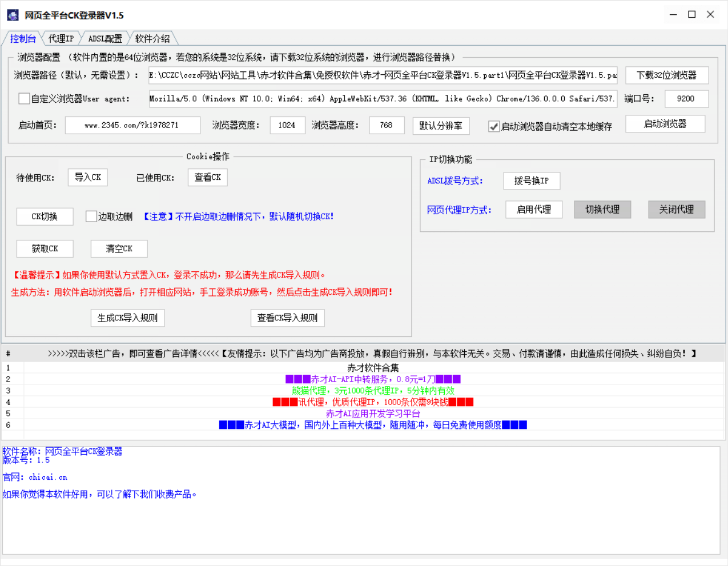This screenshot has height=566, width=728.
Task: Open the ADSL配置 tab
Action: (x=105, y=39)
